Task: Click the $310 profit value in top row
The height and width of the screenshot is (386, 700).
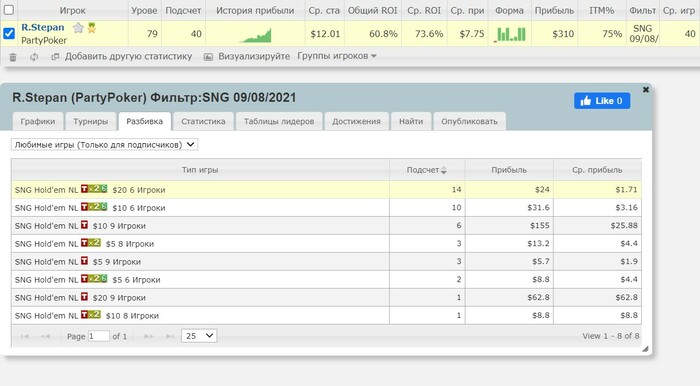Action: 563,34
